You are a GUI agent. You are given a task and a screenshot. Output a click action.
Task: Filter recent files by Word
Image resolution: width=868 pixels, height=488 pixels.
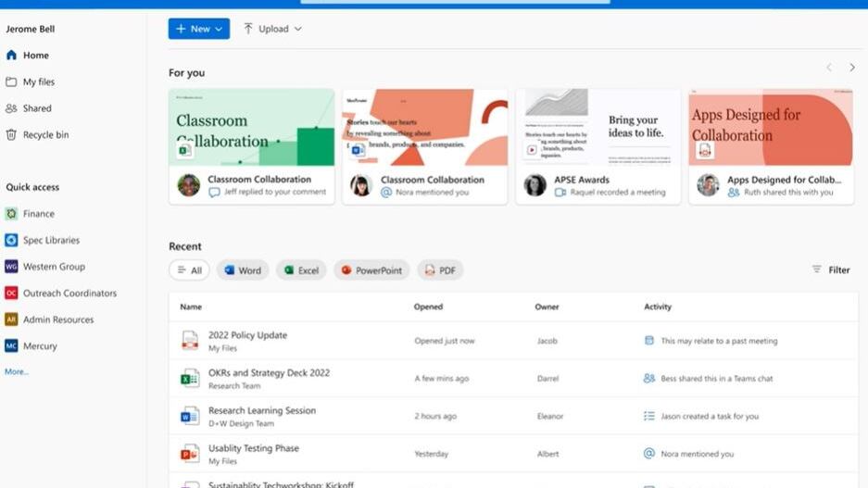tap(242, 270)
